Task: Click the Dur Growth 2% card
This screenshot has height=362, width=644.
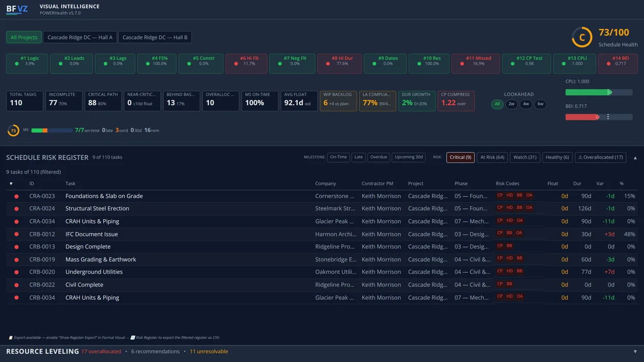Action: click(417, 101)
